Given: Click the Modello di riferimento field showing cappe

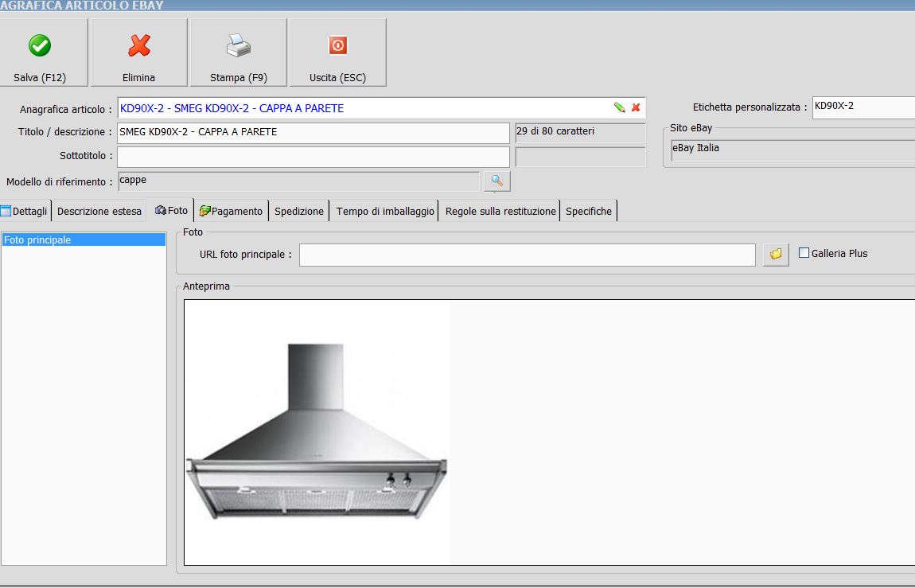Looking at the screenshot, I should (299, 181).
